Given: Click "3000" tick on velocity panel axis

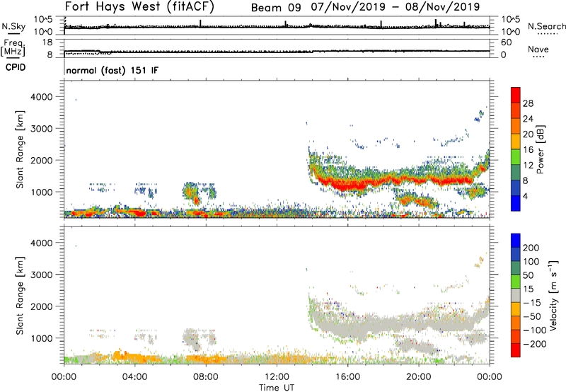Looking at the screenshot, I should coord(41,275).
